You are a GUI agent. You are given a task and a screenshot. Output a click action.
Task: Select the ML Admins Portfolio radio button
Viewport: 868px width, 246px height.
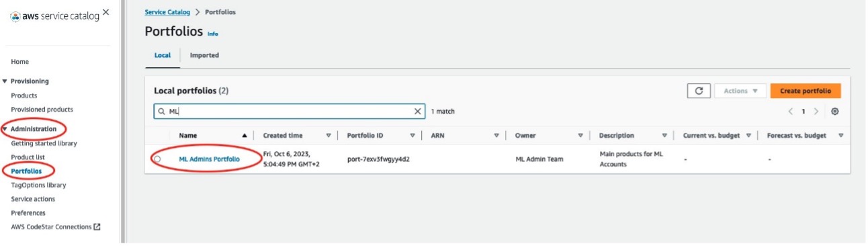pos(157,159)
